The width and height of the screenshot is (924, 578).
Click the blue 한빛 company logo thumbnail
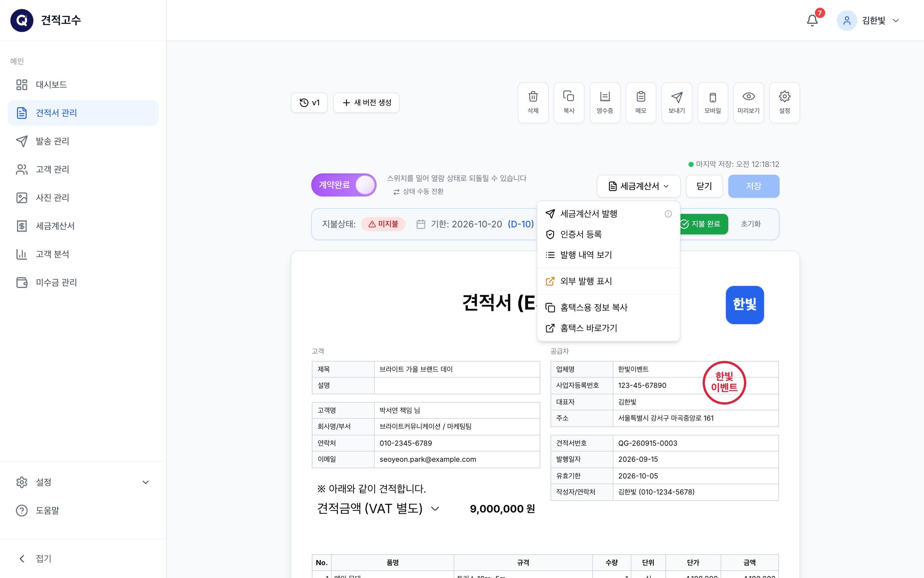coord(745,305)
